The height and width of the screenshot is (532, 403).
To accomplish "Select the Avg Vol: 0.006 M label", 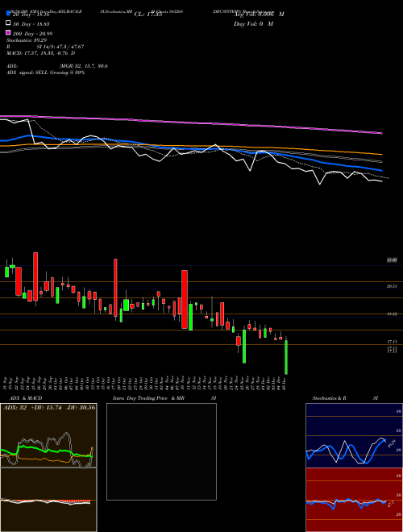I will 259,15.
